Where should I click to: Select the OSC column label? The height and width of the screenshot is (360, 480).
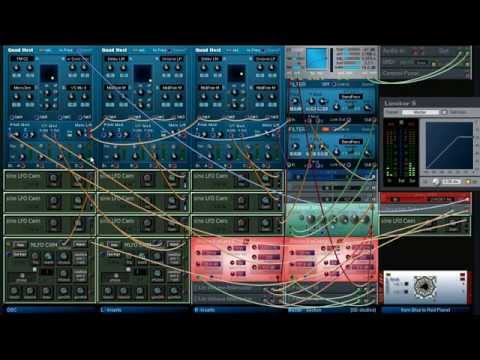11,310
